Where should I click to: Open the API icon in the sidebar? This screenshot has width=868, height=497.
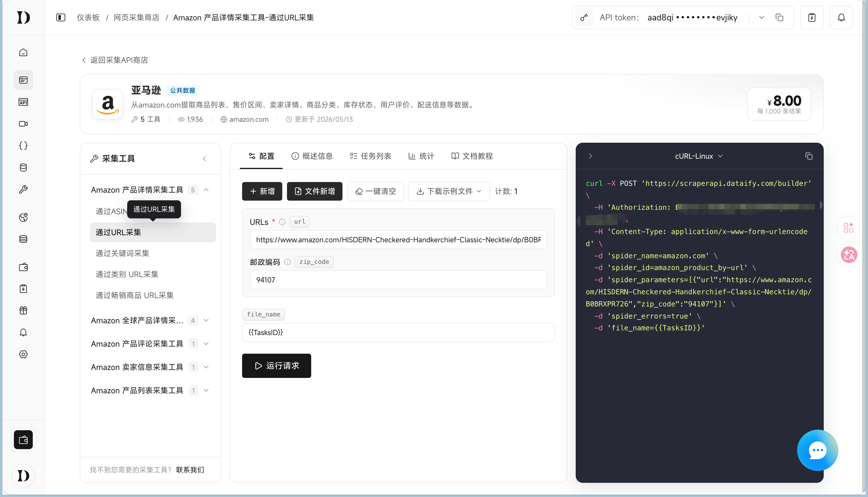23,102
